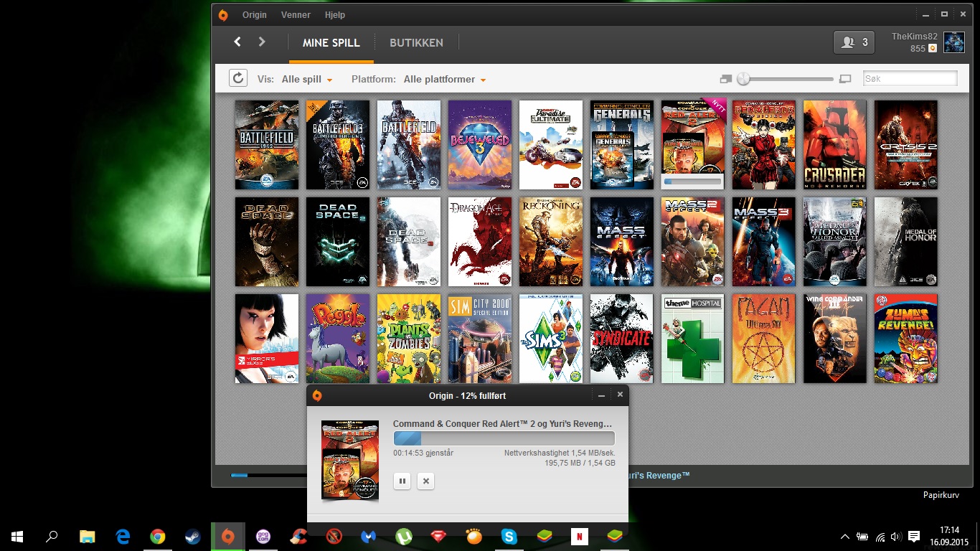Select the SimCity 2000 Special Edition tile
The width and height of the screenshot is (980, 551).
tap(480, 339)
